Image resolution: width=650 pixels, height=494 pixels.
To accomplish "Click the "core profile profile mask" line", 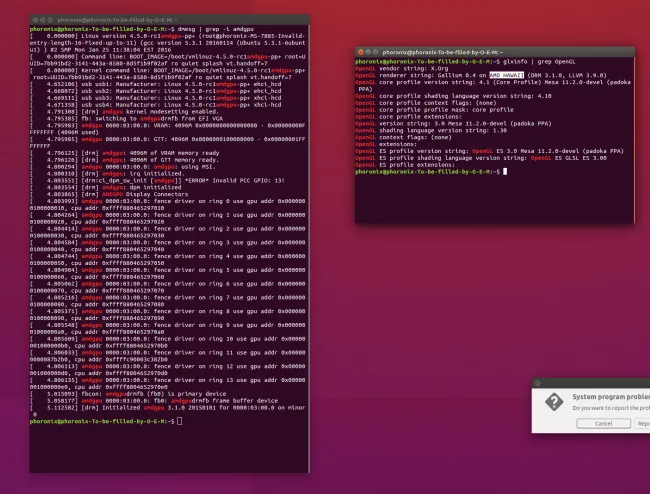I will point(434,109).
